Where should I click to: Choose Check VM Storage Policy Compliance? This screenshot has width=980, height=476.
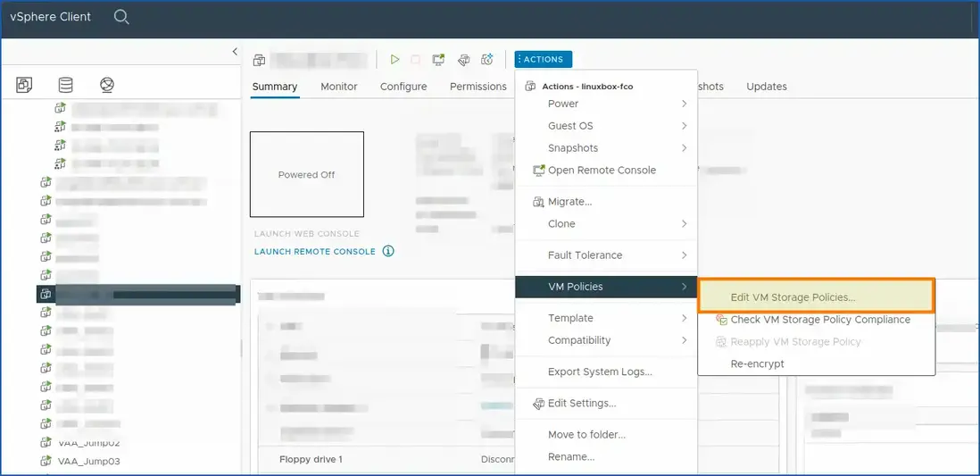click(819, 320)
